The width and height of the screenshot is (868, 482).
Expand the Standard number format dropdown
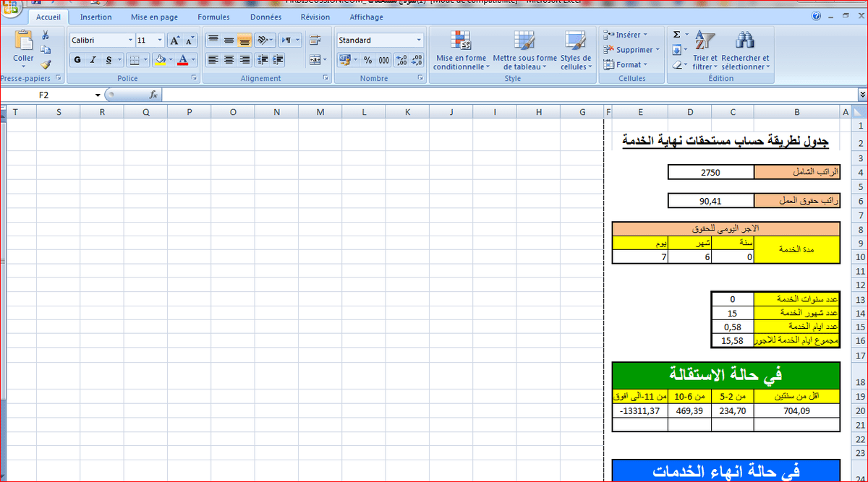pos(419,40)
